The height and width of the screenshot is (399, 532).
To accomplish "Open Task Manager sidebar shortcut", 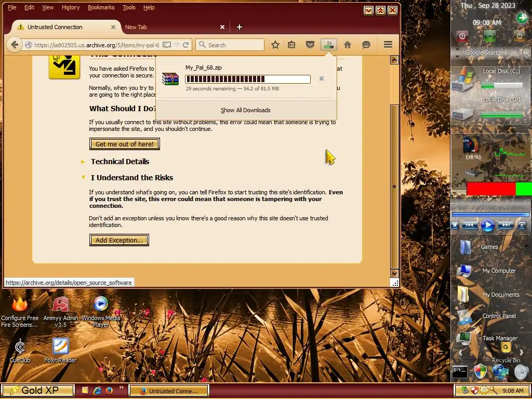I will click(x=487, y=338).
